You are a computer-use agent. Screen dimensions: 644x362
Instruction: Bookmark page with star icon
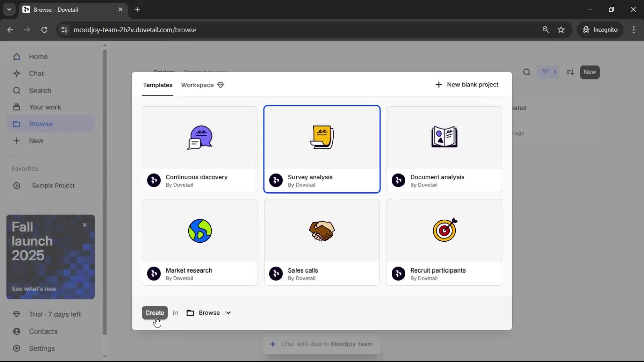561,29
